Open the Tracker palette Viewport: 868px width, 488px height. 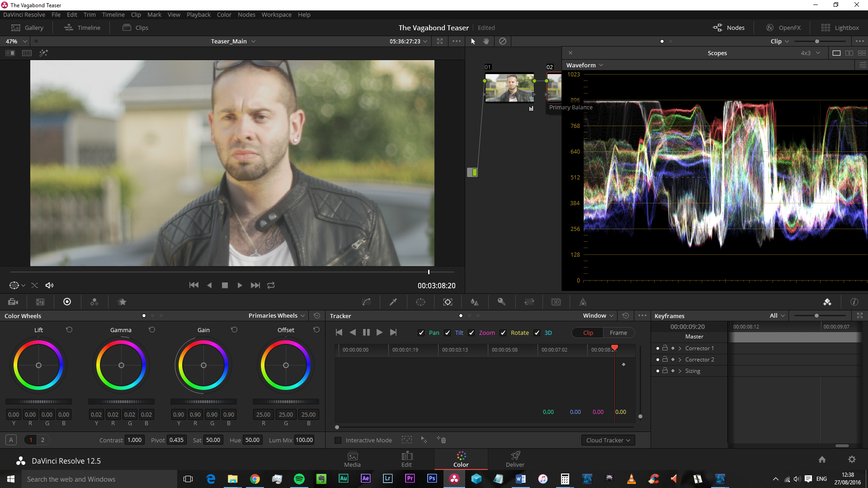click(448, 301)
